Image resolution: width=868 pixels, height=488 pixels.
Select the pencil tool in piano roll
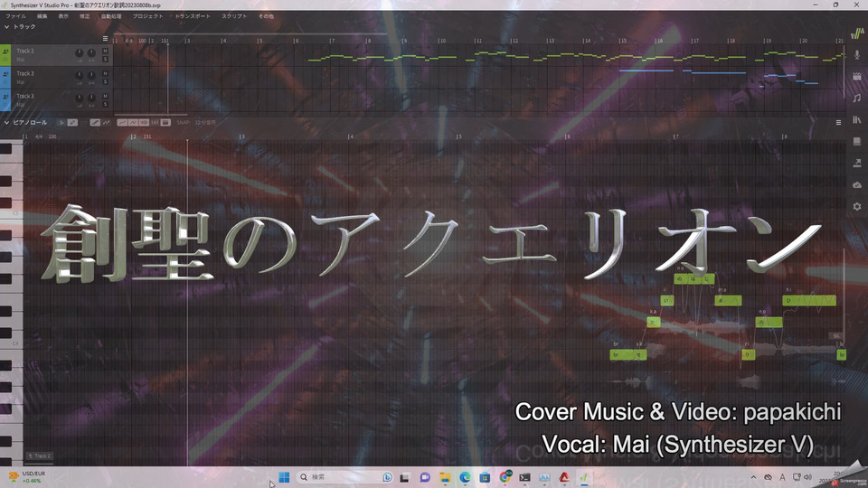tap(72, 122)
